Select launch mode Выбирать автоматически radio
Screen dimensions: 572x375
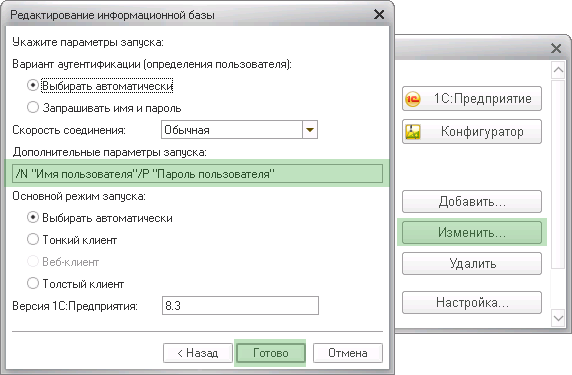pos(33,218)
